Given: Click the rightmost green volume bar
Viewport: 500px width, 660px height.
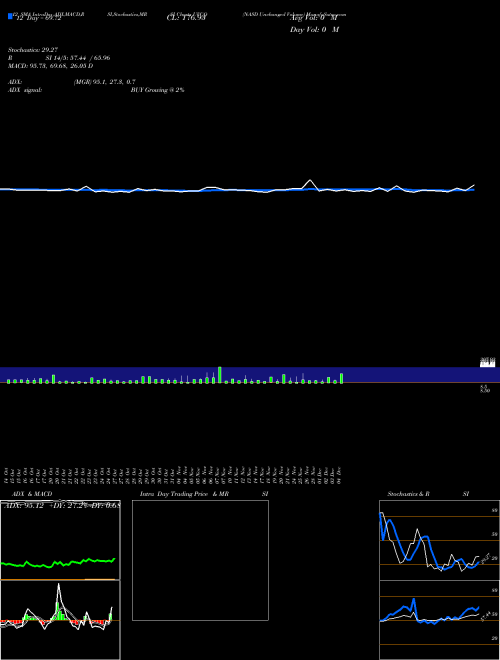Looking at the screenshot, I should click(341, 378).
